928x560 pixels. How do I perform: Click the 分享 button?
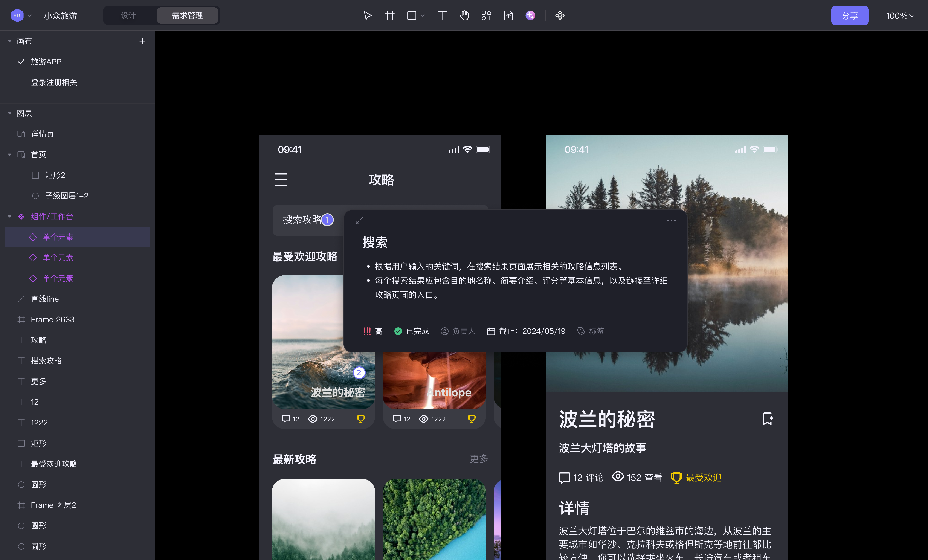(850, 15)
